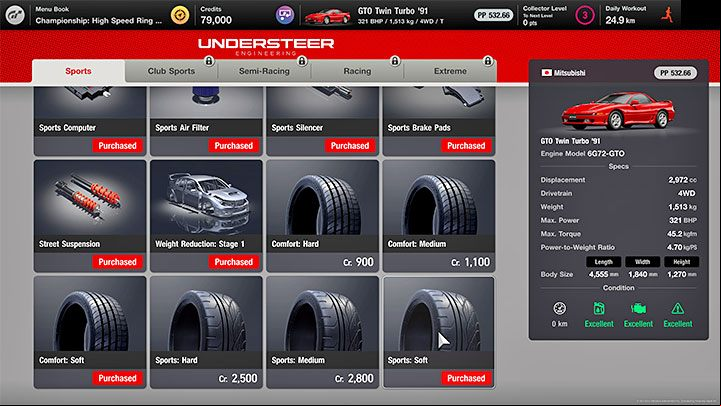Click the Cr. 900 price
721x406 pixels.
pos(358,262)
